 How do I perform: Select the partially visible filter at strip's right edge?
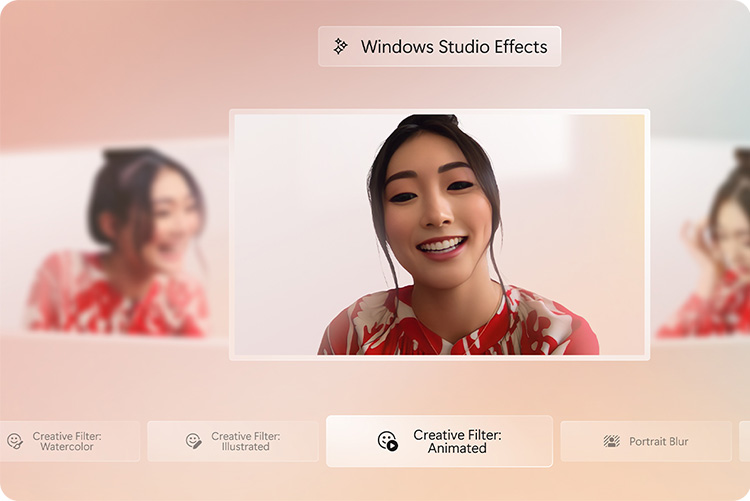click(745, 441)
